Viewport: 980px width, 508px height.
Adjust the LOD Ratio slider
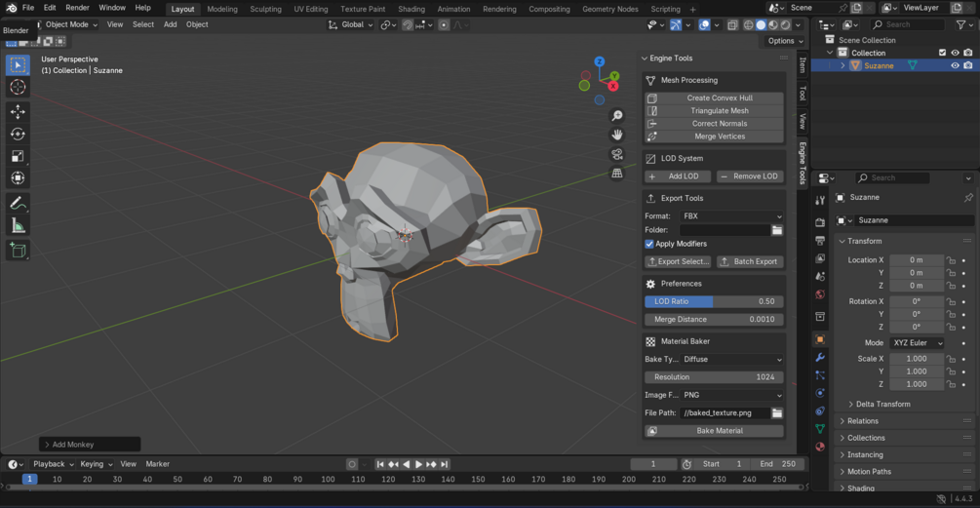tap(714, 301)
